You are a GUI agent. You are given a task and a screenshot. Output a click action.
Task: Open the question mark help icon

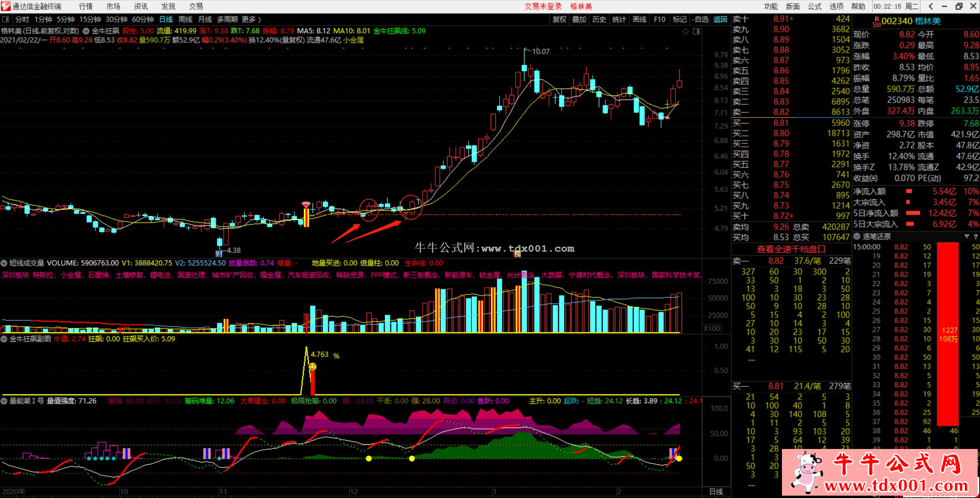pyautogui.click(x=975, y=236)
